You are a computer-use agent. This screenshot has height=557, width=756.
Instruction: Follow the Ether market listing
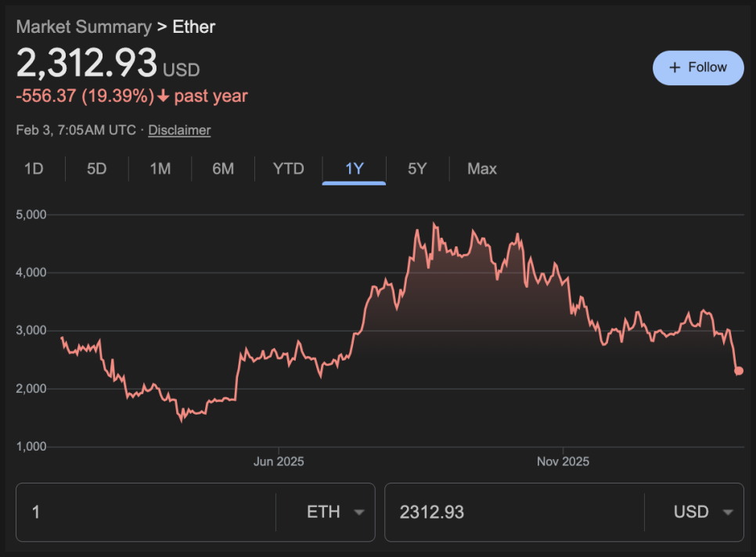[698, 68]
